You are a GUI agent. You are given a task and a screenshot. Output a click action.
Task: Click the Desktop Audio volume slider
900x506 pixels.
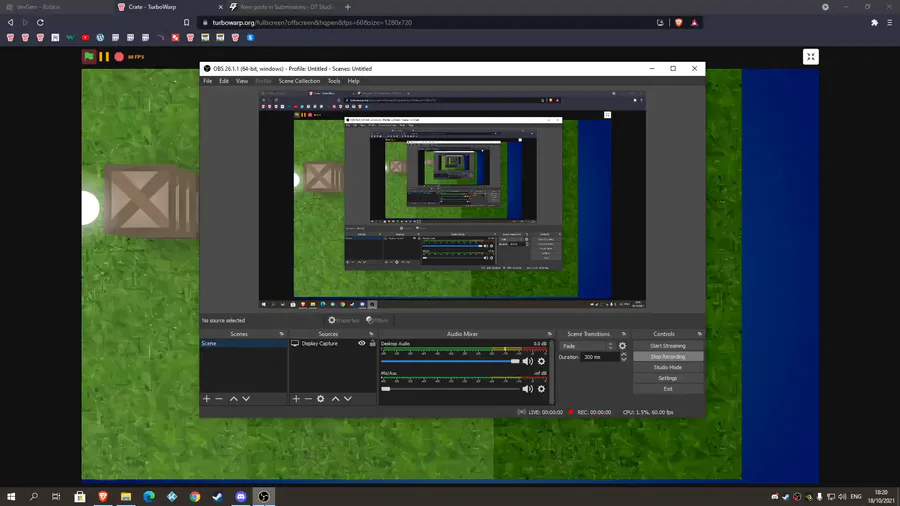451,361
